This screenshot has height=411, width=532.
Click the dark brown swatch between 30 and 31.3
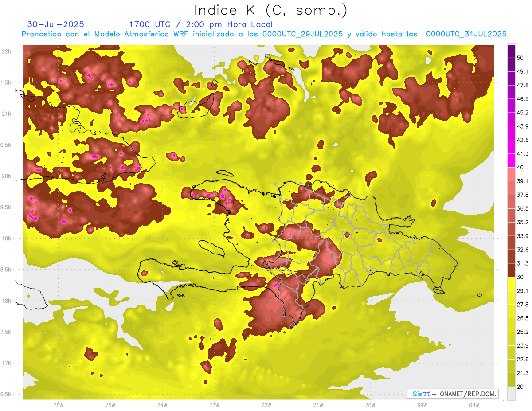pyautogui.click(x=511, y=270)
